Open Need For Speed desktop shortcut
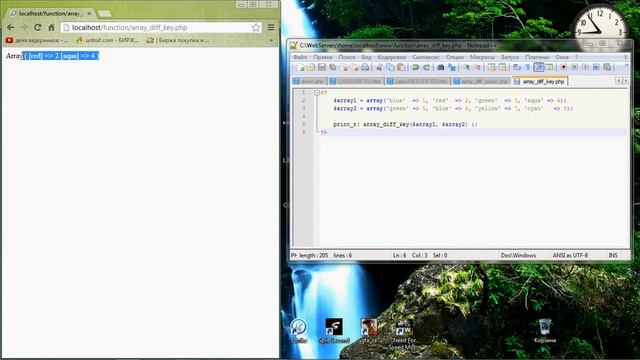Viewport: 640px width, 360px height. pos(402,335)
